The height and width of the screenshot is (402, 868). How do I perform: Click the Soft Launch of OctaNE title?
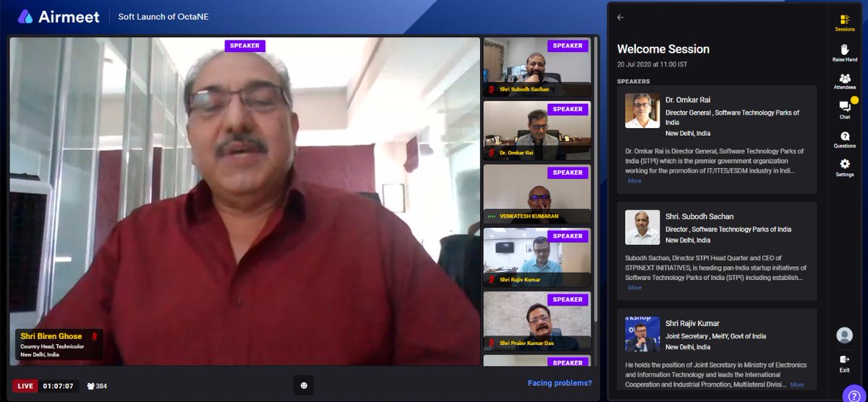coord(163,16)
